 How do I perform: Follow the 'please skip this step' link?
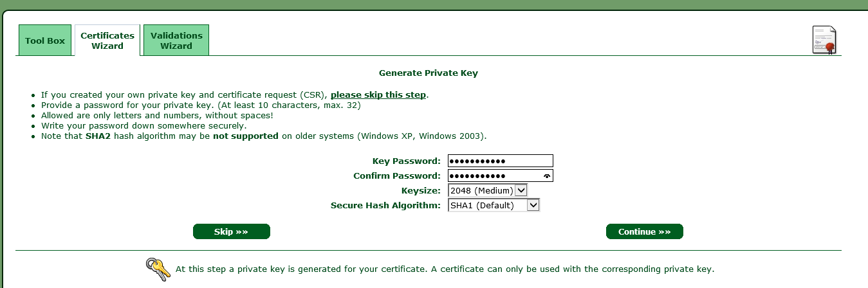(378, 95)
